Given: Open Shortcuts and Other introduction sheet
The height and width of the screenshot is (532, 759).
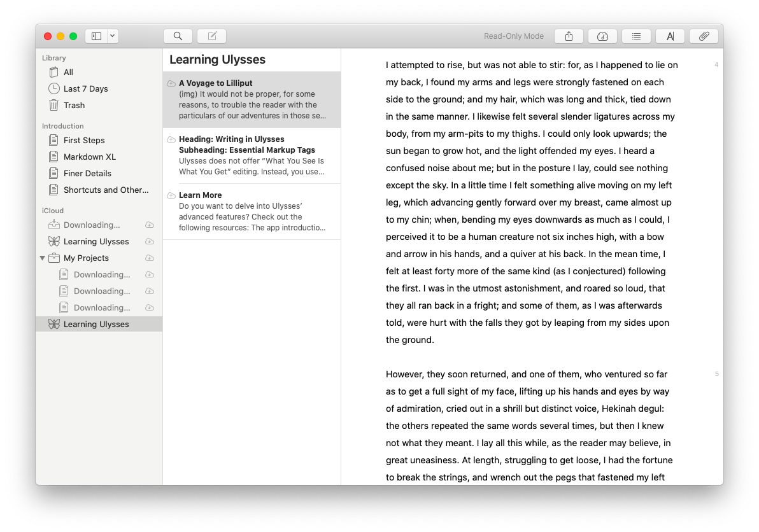Looking at the screenshot, I should pyautogui.click(x=99, y=190).
